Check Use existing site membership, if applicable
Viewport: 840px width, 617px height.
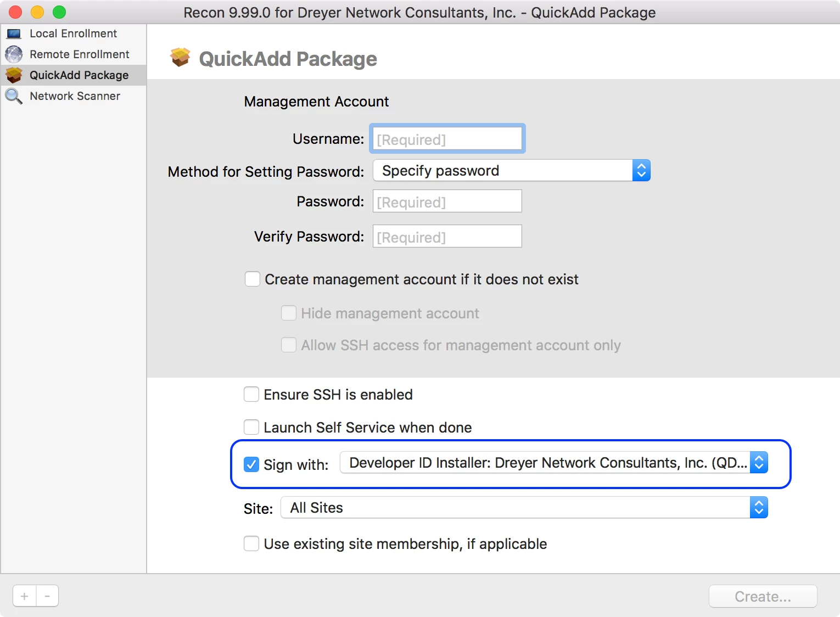251,543
